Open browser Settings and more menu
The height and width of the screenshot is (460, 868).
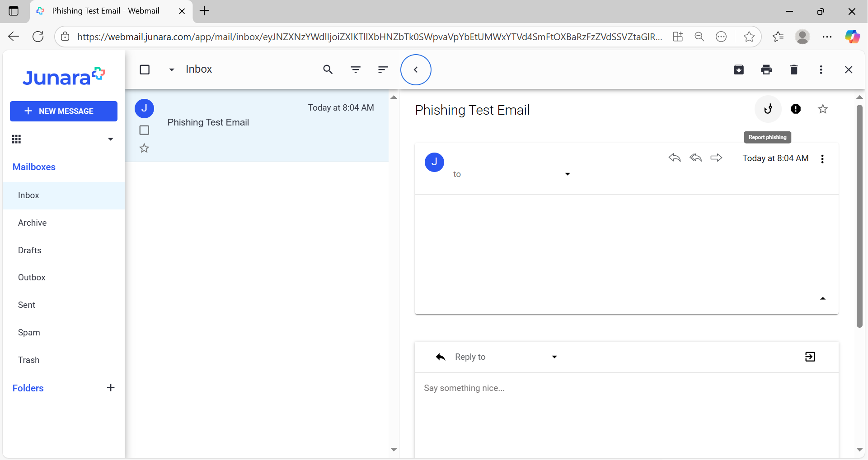coord(827,37)
